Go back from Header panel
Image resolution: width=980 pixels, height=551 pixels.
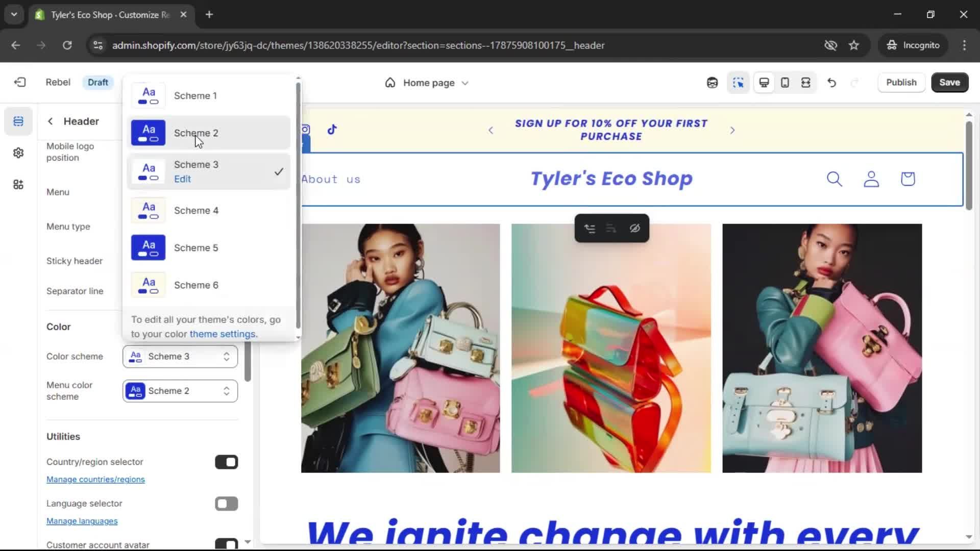point(50,121)
